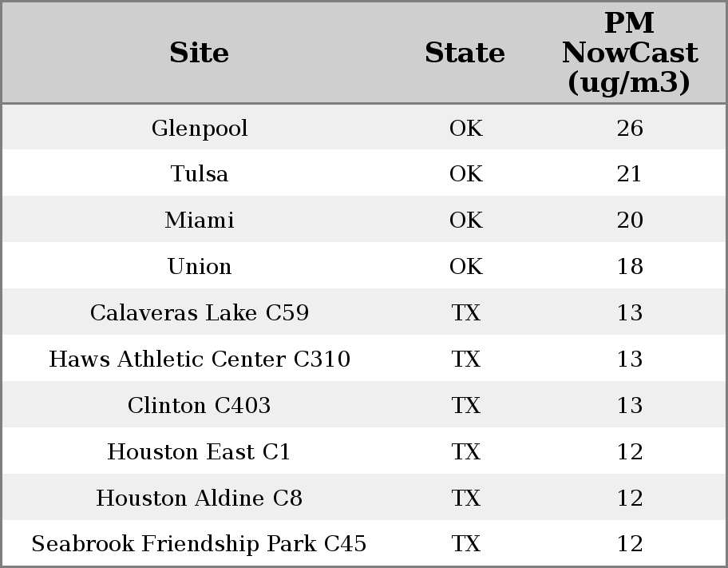Select Seabrook Friendship Park C45 cell
Viewport: 728px width, 568px height.
[x=200, y=543]
